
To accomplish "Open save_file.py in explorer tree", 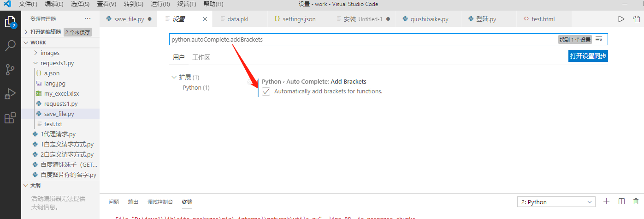I will [60, 114].
